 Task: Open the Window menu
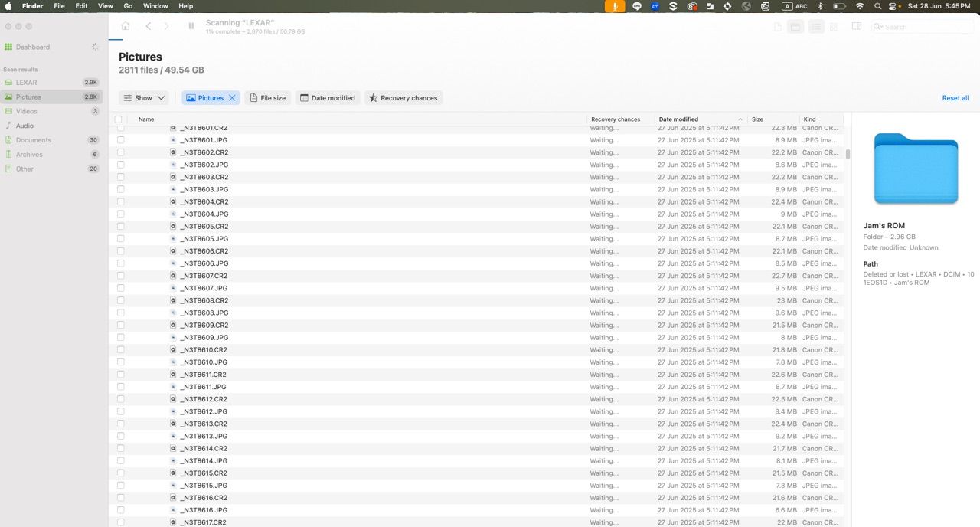[155, 6]
